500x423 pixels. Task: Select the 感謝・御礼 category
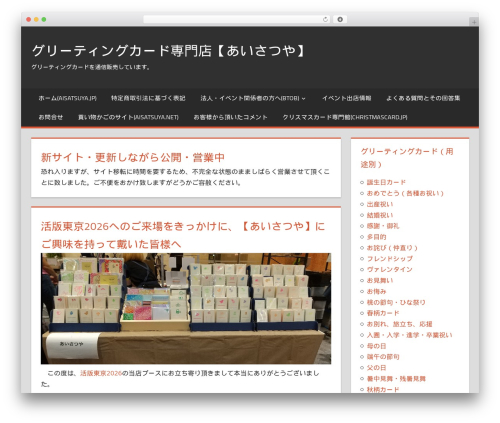383,226
